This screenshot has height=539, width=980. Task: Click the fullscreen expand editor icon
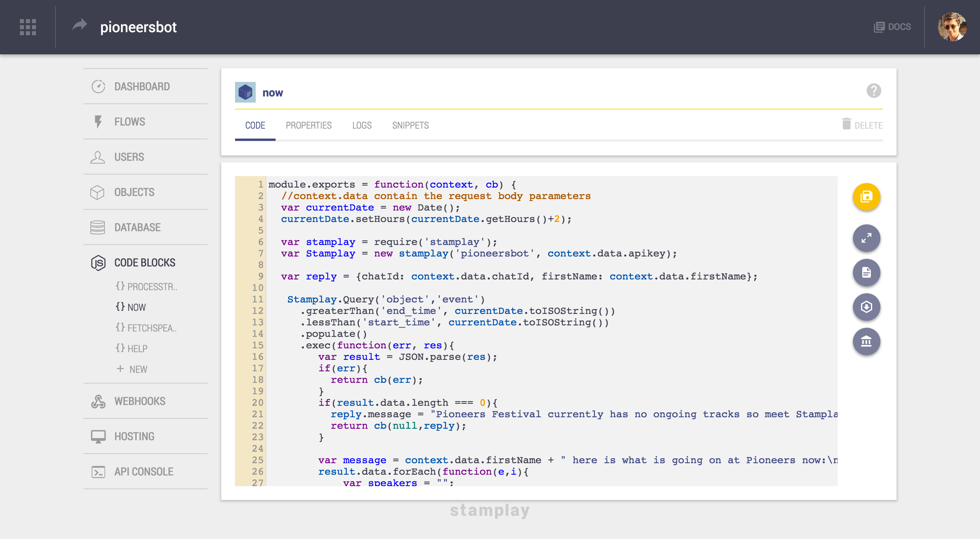pos(866,238)
